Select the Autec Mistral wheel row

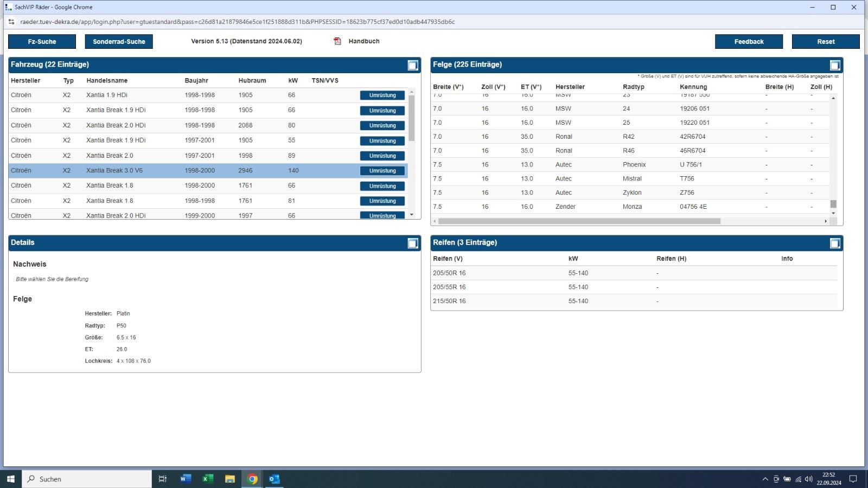(630, 179)
